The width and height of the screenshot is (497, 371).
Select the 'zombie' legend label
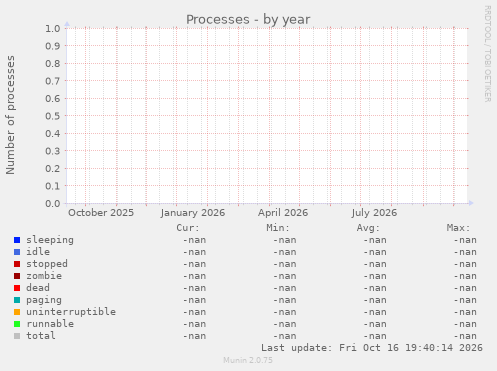tap(44, 276)
